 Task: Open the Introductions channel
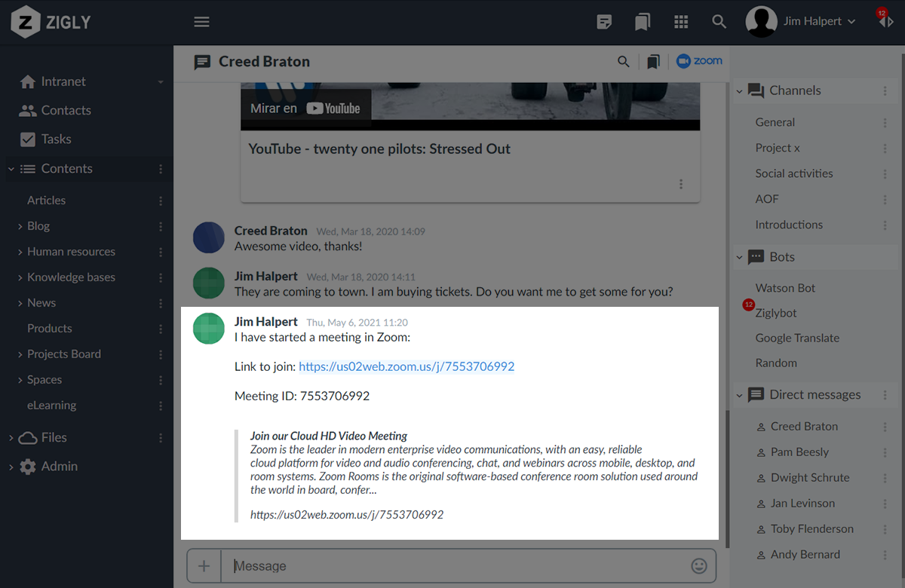pos(789,225)
